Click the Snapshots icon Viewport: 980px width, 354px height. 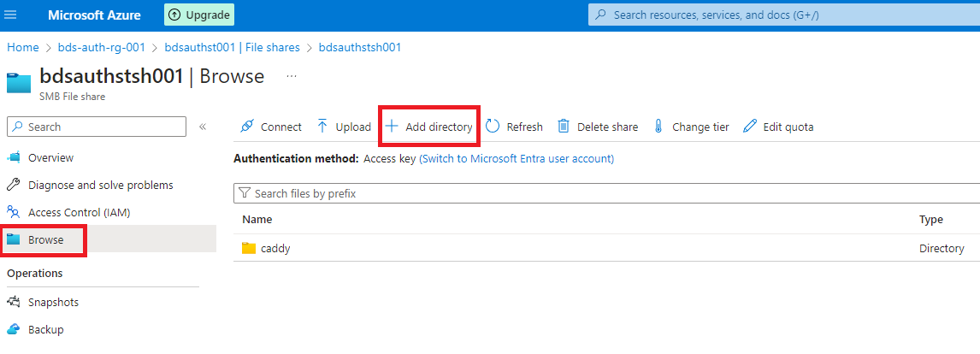click(14, 302)
